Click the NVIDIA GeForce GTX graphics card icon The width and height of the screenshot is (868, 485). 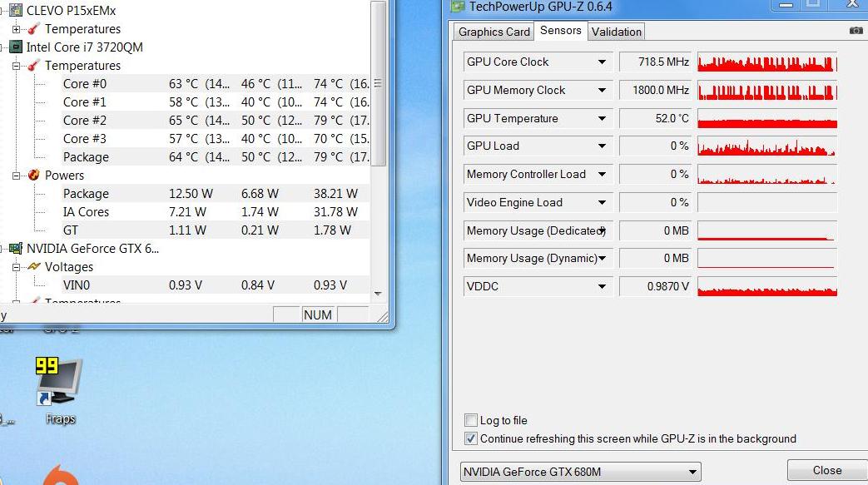(16, 249)
